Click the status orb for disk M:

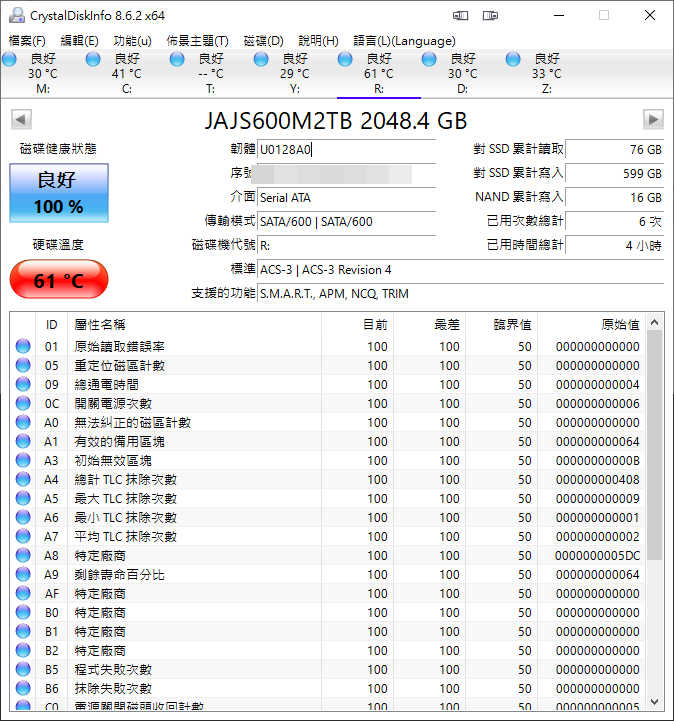coord(9,59)
